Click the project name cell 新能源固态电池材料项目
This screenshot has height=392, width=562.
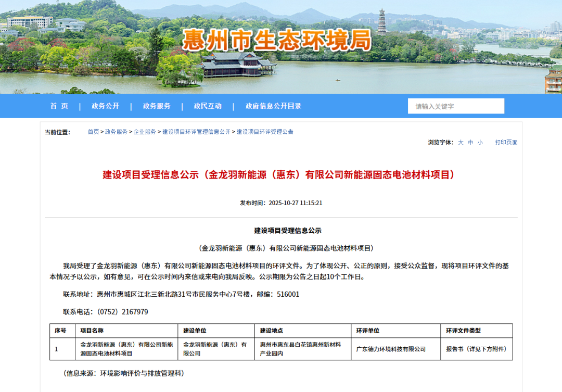[x=126, y=349]
